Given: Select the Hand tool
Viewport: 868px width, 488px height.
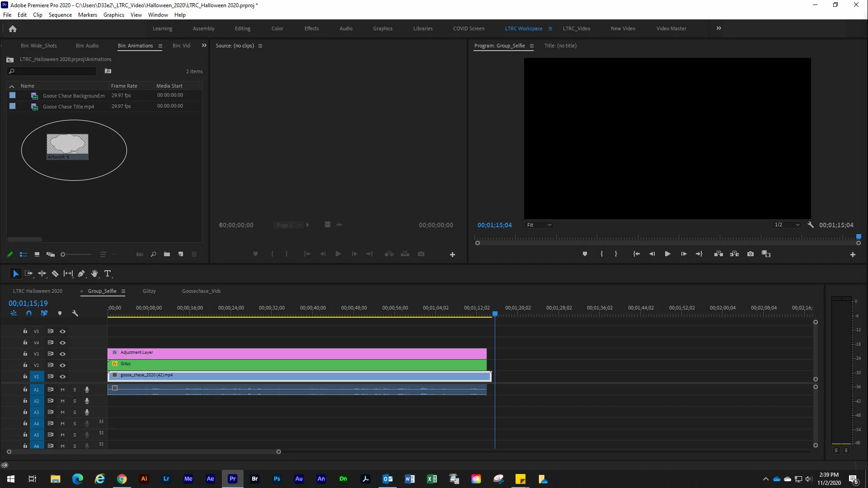Looking at the screenshot, I should (x=94, y=274).
